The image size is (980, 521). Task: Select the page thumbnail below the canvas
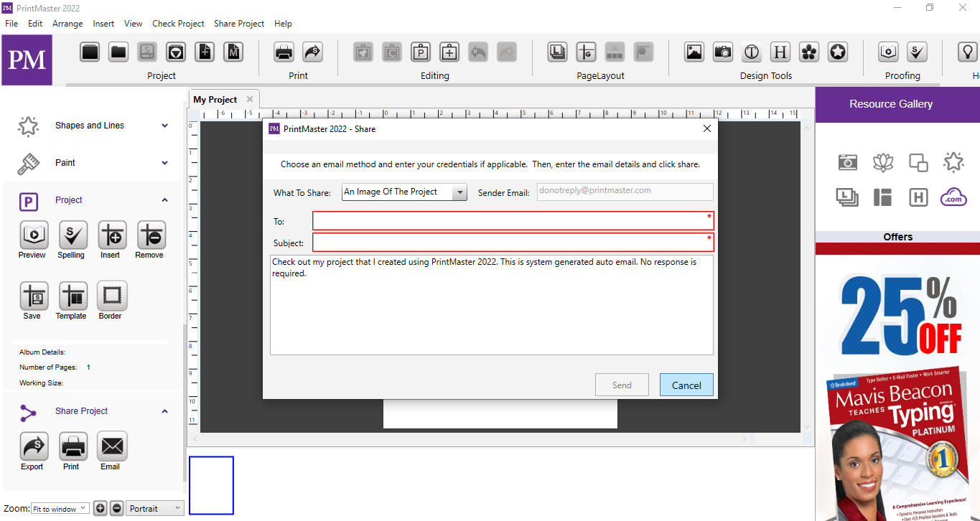click(211, 485)
